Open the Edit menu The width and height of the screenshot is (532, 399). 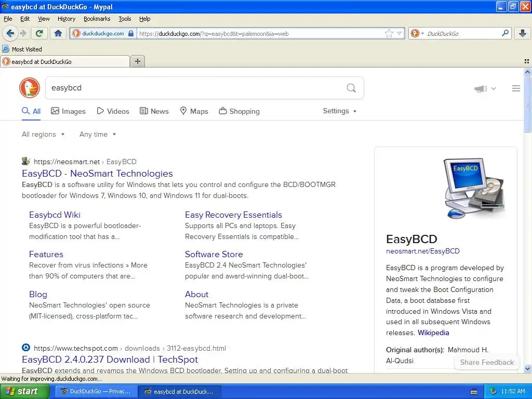25,19
